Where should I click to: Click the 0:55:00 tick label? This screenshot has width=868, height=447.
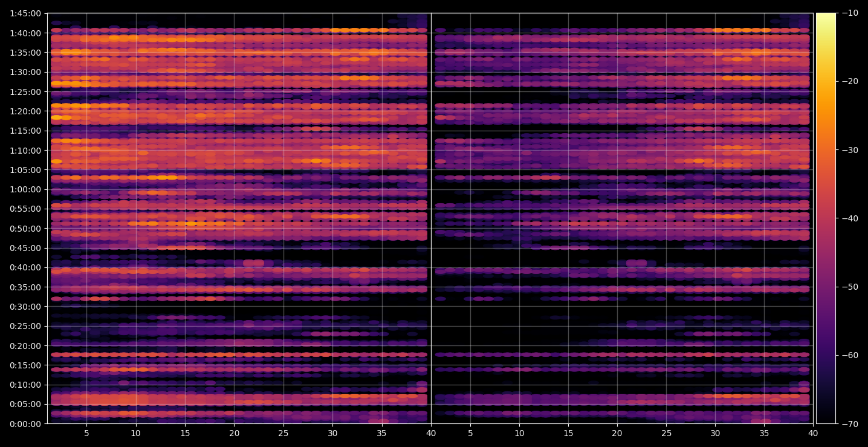(25, 209)
